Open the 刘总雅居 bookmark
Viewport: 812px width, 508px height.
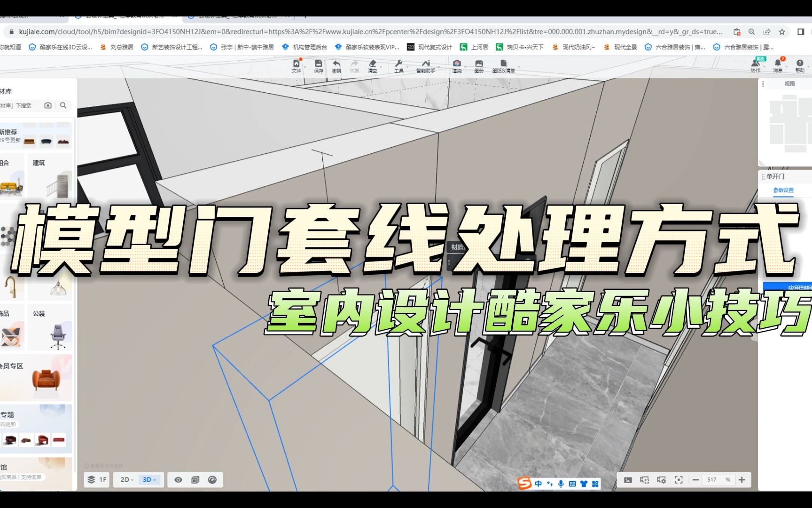tap(117, 47)
